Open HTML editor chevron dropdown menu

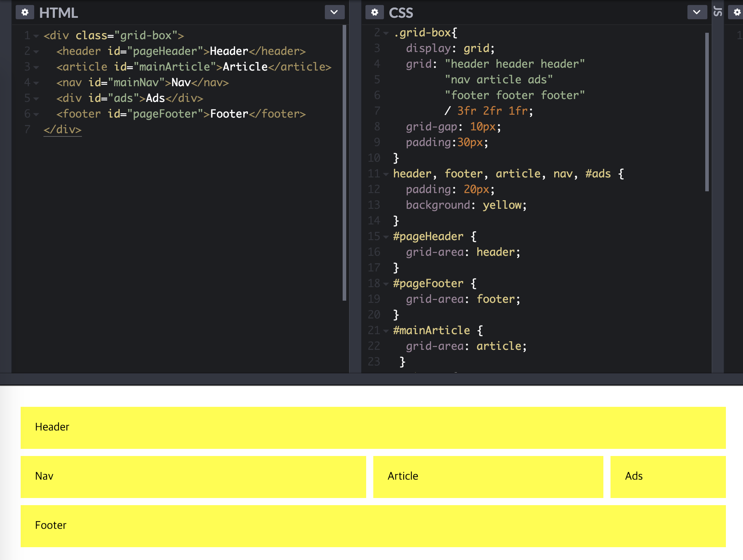334,12
